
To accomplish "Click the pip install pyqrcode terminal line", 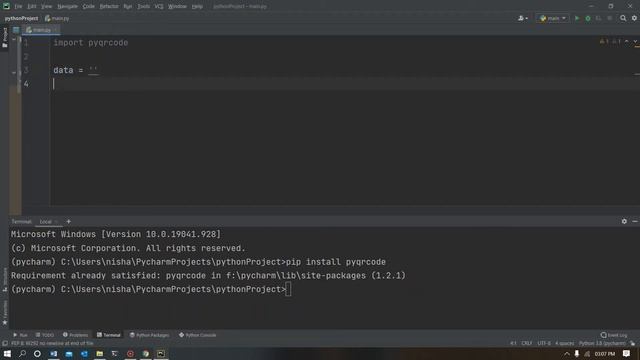I will [x=198, y=262].
